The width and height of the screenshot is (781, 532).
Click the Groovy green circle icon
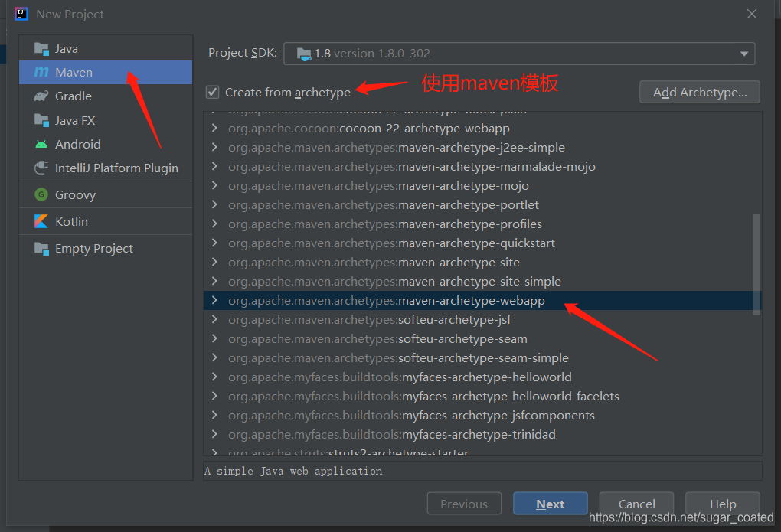tap(41, 194)
